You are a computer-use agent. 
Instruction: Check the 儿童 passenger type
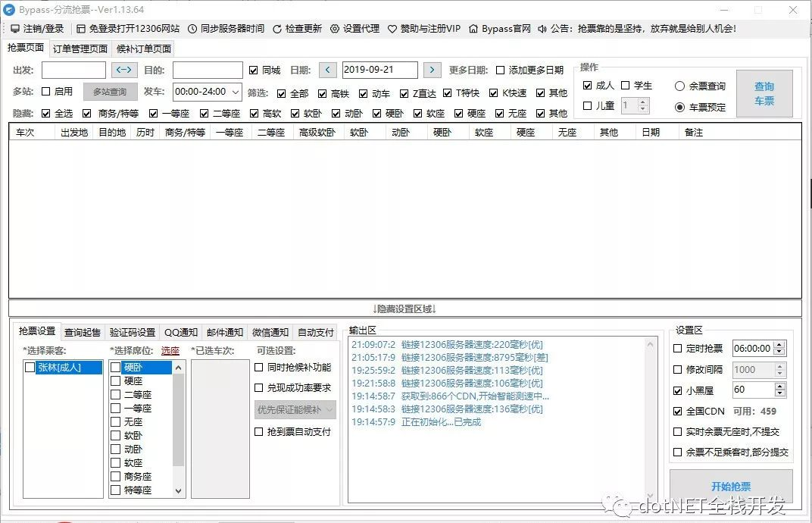[587, 106]
